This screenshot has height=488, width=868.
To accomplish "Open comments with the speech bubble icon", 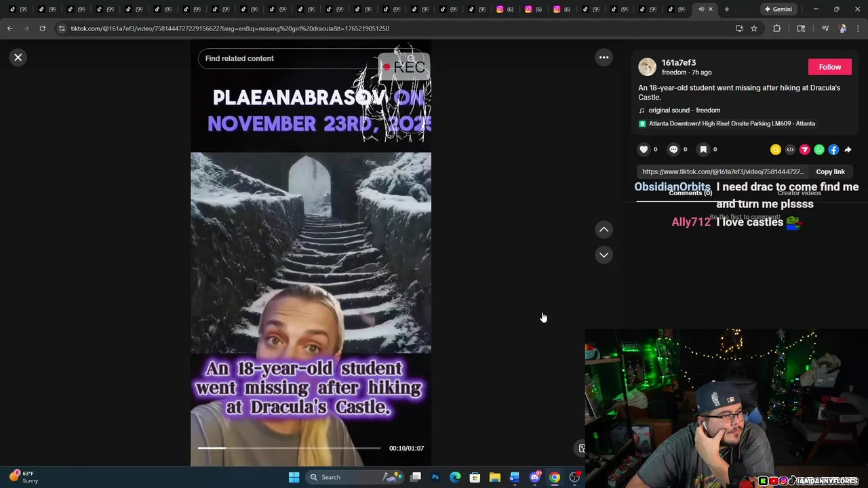I will (673, 150).
